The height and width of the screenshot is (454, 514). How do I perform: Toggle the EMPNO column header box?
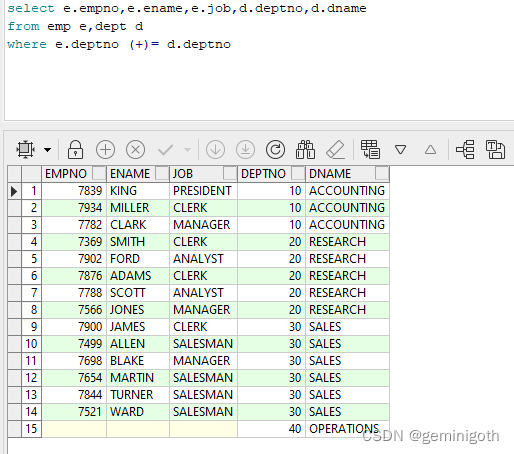(x=99, y=173)
